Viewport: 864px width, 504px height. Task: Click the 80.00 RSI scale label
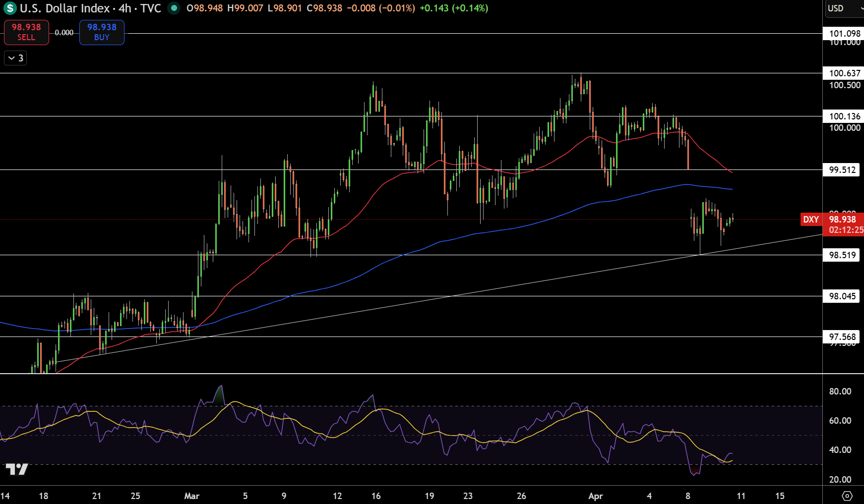click(840, 392)
